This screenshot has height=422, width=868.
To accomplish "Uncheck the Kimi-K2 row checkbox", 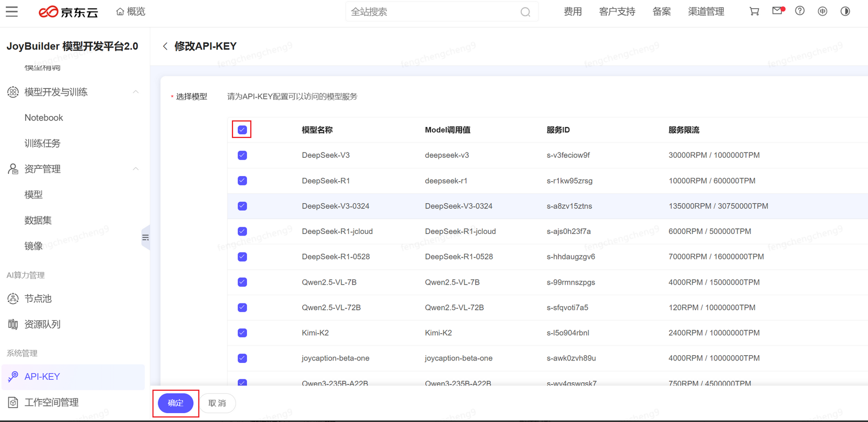I will (x=242, y=333).
